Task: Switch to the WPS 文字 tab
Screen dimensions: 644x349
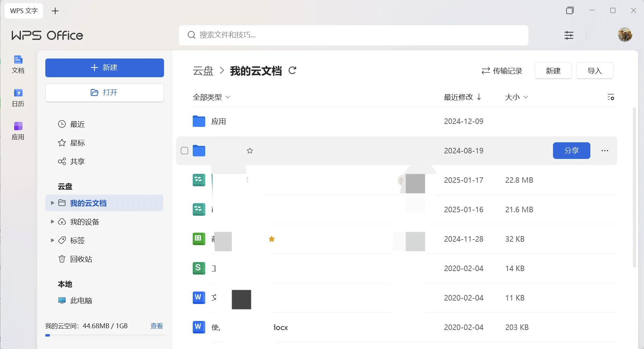Action: (x=24, y=11)
